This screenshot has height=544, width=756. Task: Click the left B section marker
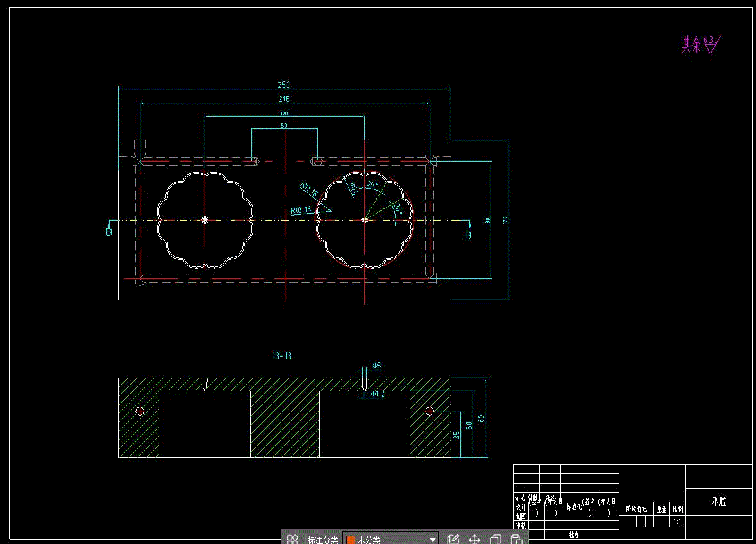tap(109, 232)
